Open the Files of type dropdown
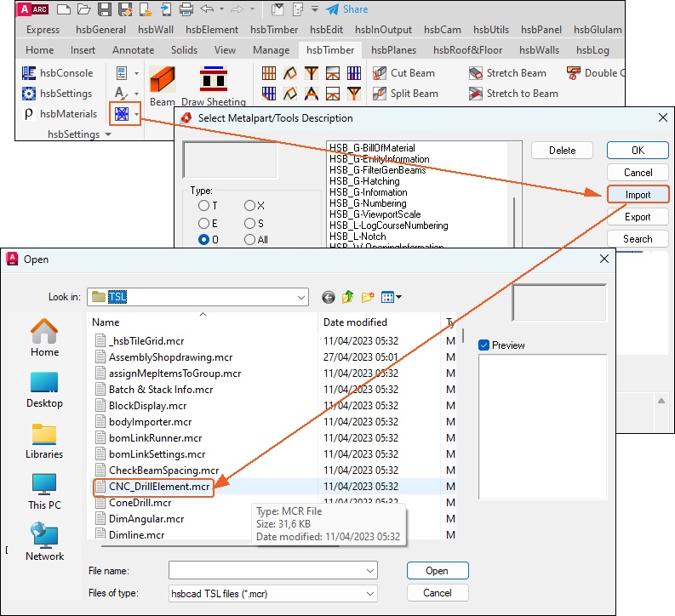The image size is (675, 616). [369, 594]
